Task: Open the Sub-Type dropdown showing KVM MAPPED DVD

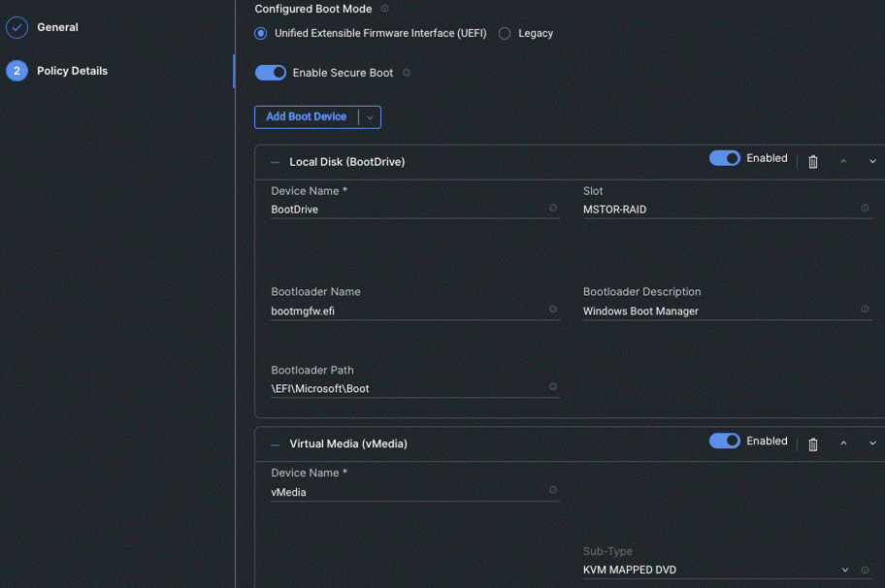Action: click(x=844, y=570)
